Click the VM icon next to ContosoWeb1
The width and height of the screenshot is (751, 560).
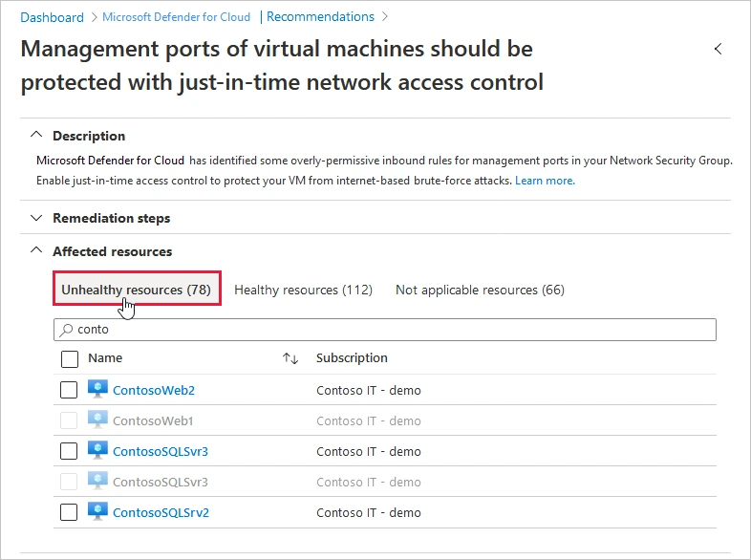(97, 420)
